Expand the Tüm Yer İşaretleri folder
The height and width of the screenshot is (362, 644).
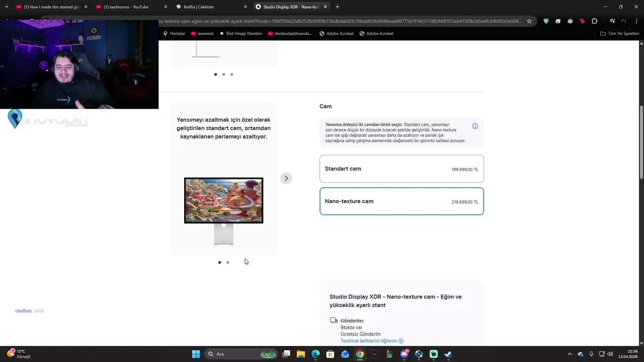[x=620, y=34]
